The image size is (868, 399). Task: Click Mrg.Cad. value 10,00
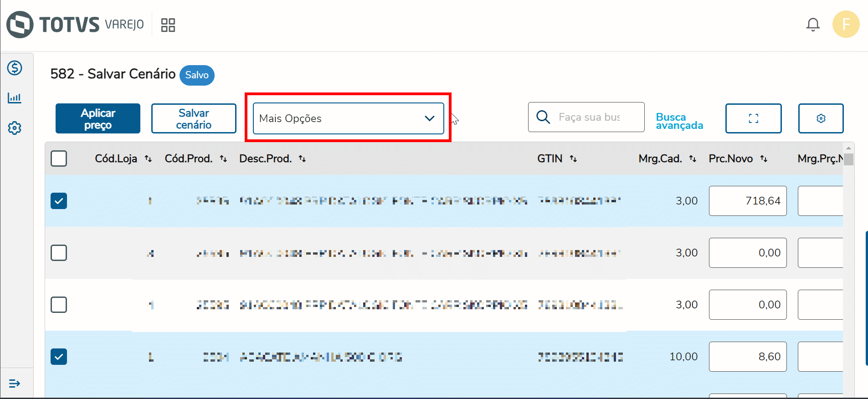tap(683, 357)
